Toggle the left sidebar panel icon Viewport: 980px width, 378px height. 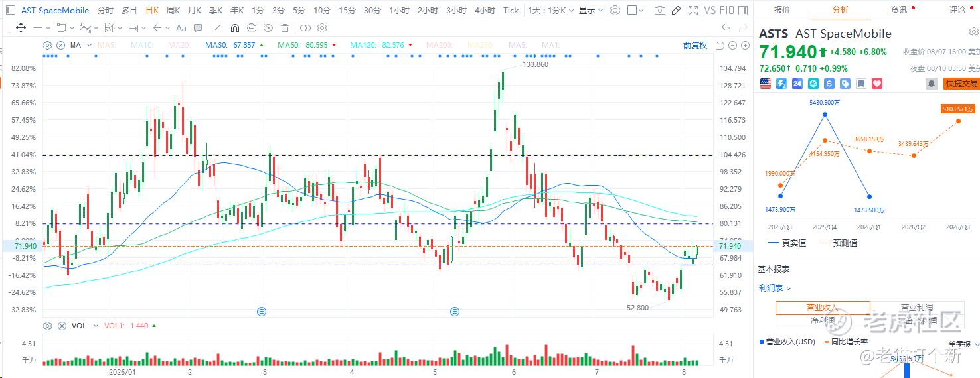10,11
